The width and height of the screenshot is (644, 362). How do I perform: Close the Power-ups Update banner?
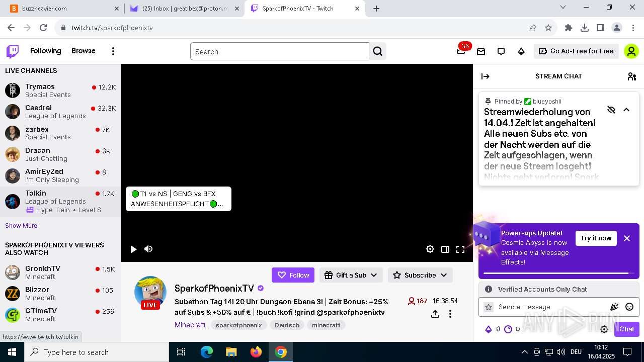click(627, 238)
